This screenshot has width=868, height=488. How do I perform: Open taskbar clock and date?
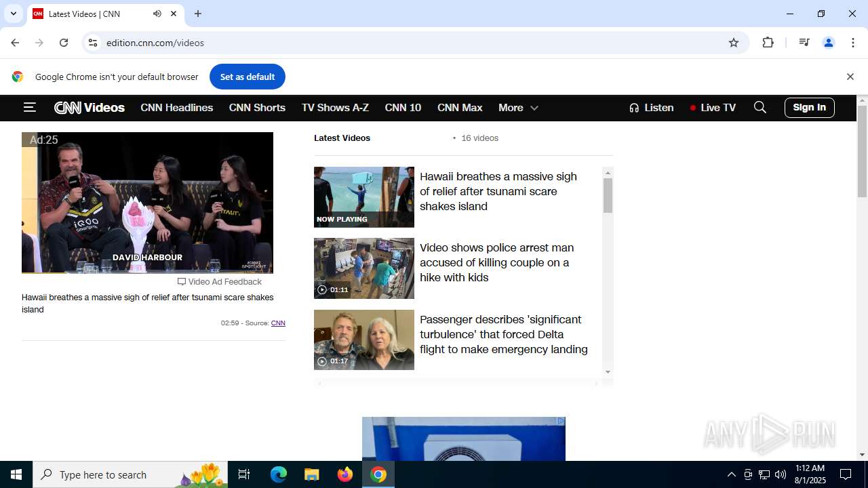[810, 474]
